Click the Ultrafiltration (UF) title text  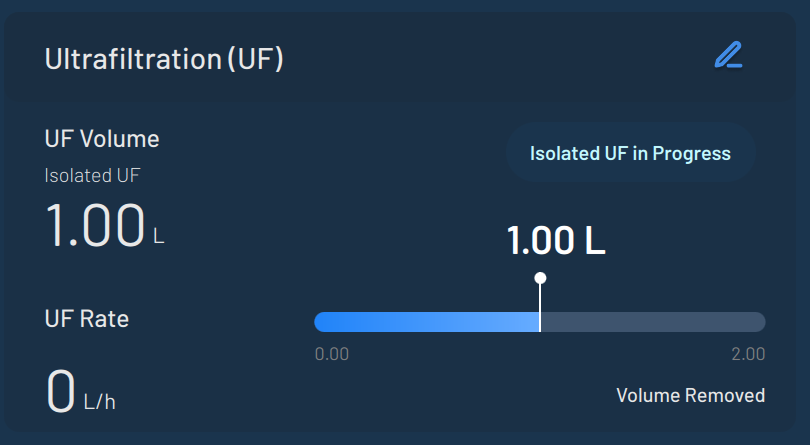[x=164, y=59]
